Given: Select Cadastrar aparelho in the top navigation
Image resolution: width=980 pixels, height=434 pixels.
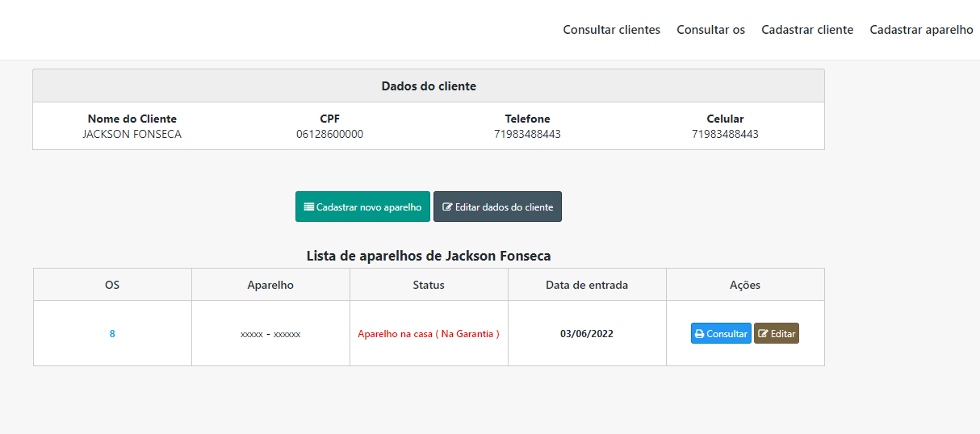Looking at the screenshot, I should click(x=921, y=30).
